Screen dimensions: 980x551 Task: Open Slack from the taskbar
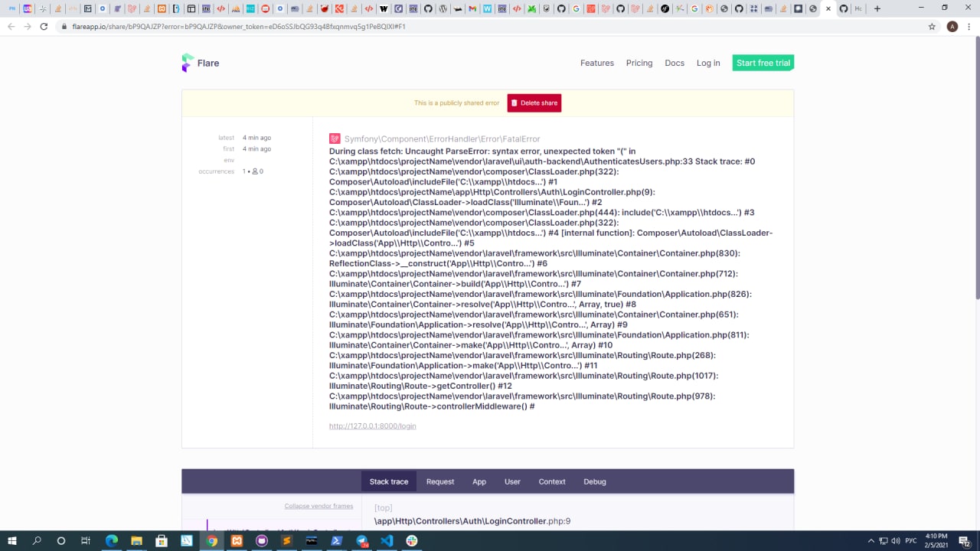[412, 540]
